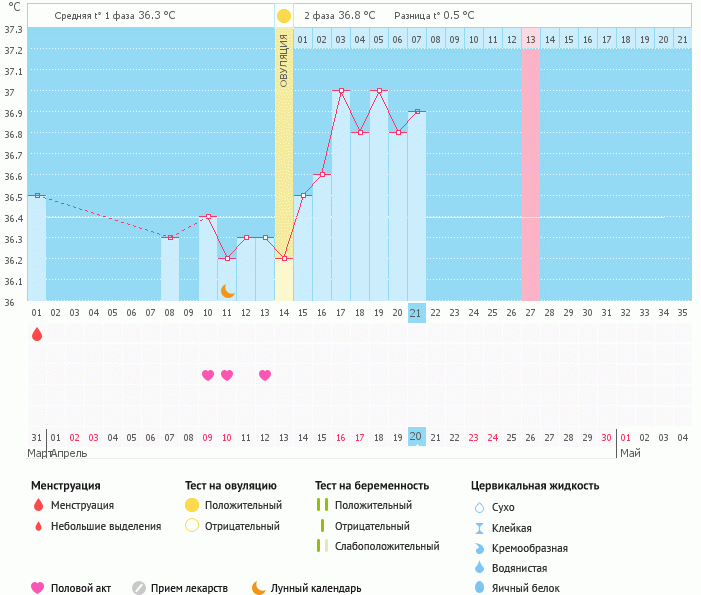Viewport: 701px width, 595px height.
Task: Click the Тест на беременность legend heading
Action: (x=371, y=486)
